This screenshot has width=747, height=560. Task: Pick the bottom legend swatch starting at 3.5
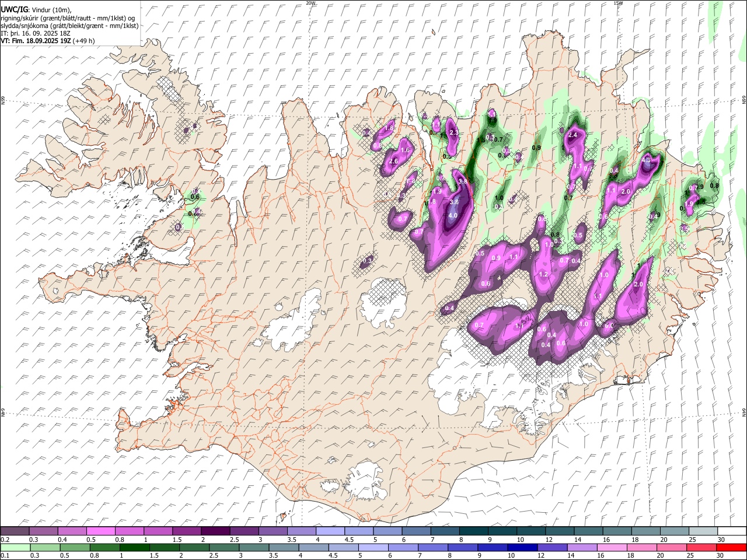coord(283,548)
